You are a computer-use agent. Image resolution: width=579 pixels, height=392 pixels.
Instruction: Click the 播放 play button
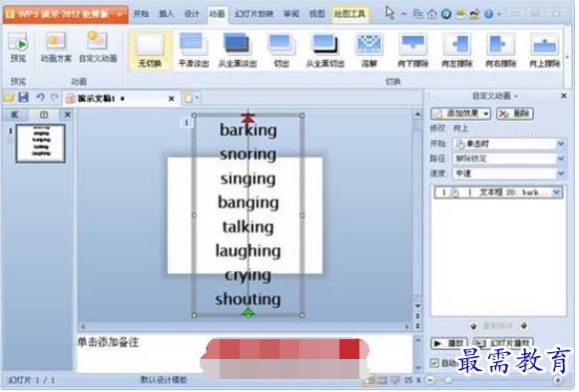coord(449,344)
